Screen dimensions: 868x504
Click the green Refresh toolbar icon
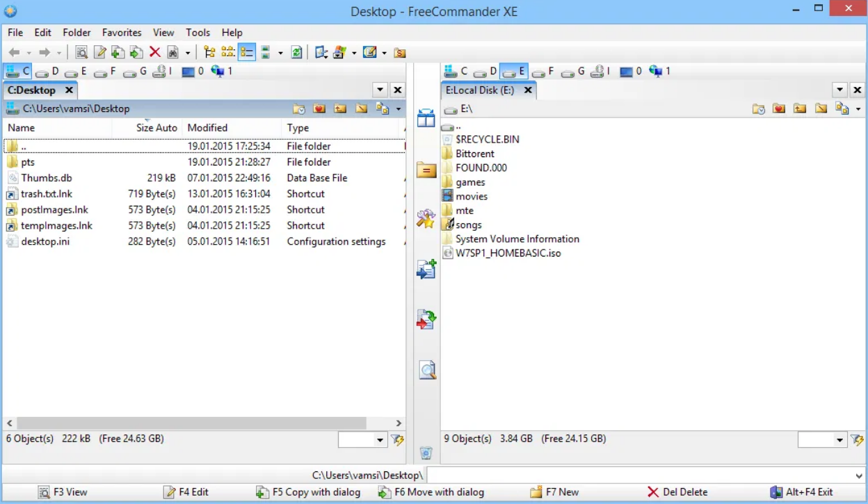[297, 52]
